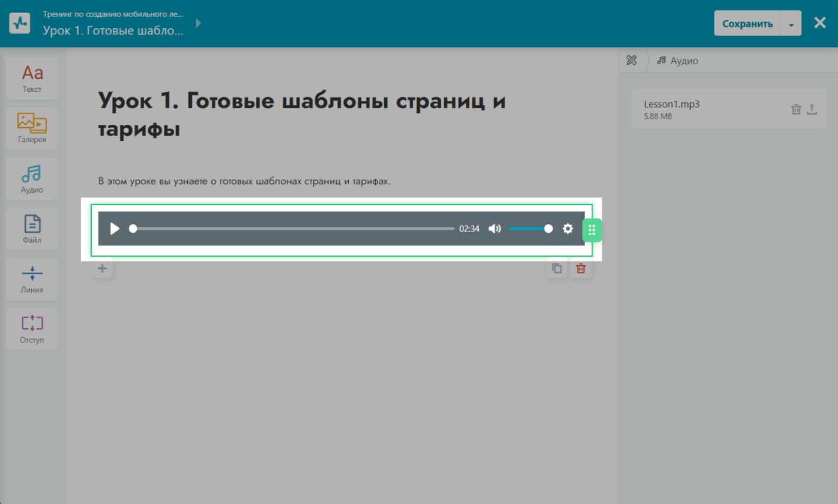Insert an Отступ spacing block
Image resolution: width=838 pixels, height=504 pixels.
click(x=32, y=329)
